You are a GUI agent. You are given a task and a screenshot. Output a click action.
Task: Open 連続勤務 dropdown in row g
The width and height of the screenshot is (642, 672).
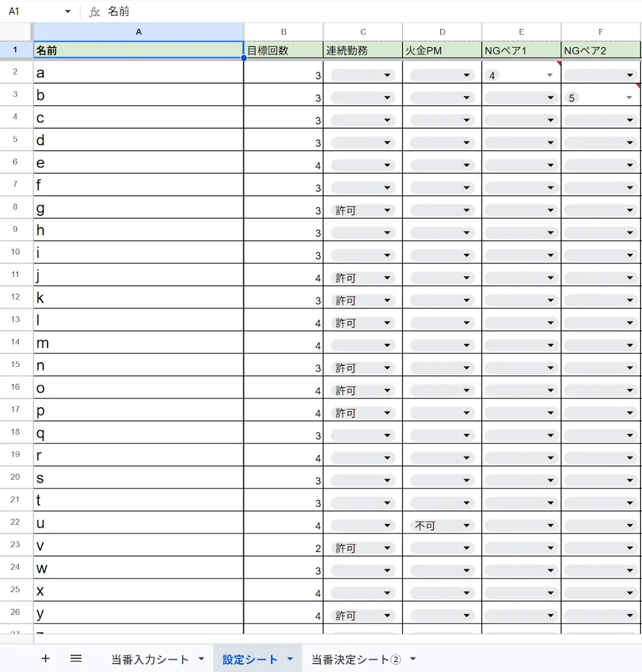(x=363, y=210)
